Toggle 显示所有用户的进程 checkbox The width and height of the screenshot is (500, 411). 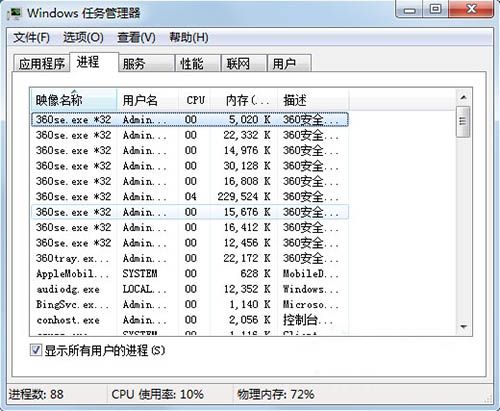tap(36, 350)
